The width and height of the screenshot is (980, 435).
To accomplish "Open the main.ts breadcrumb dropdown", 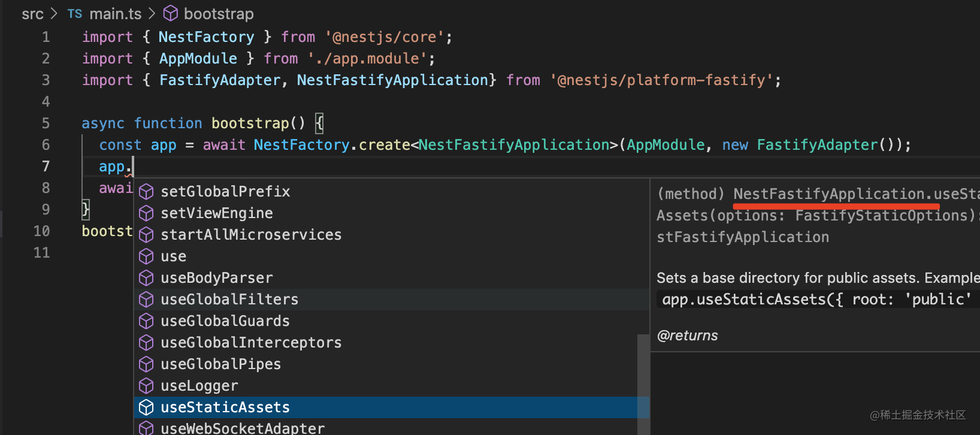I will point(116,14).
